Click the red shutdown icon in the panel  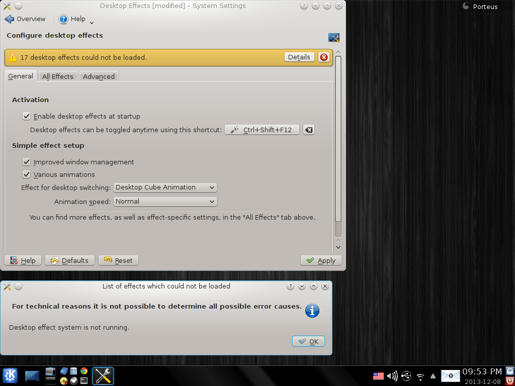510,381
